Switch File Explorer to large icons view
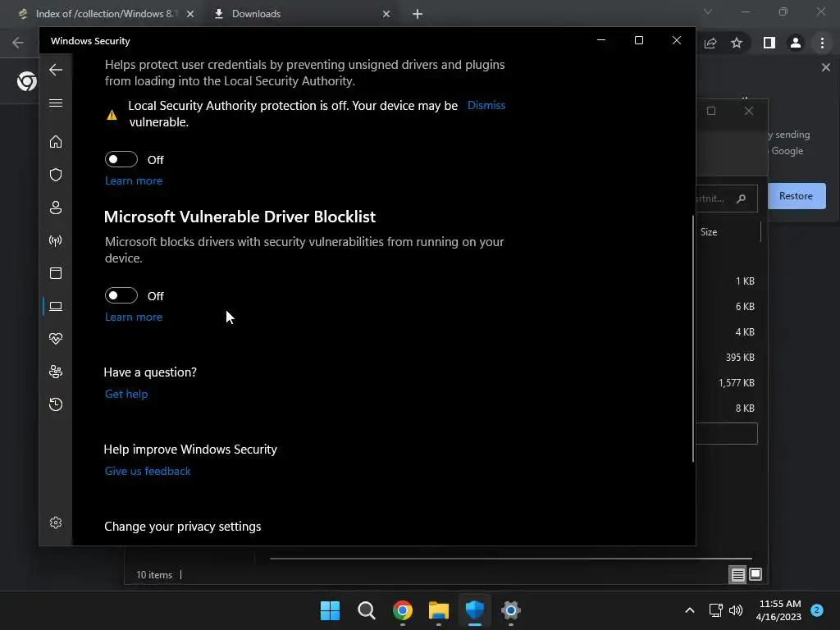This screenshot has height=630, width=840. 756,575
